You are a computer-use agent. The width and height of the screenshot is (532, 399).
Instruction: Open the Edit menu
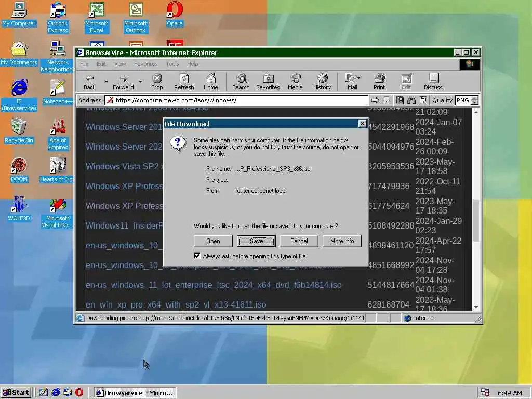(x=101, y=64)
